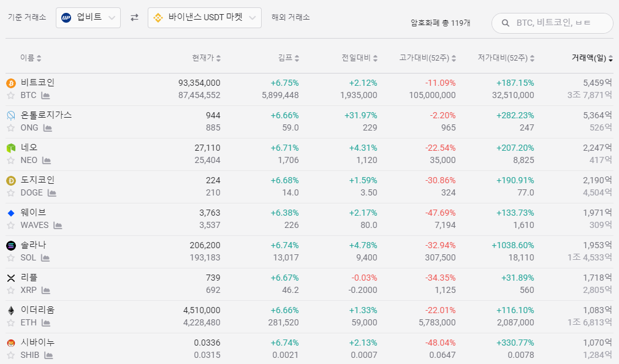Screen dimensions: 619x364
Task: Open the 업비트 base exchange dropdown
Action: [x=88, y=18]
